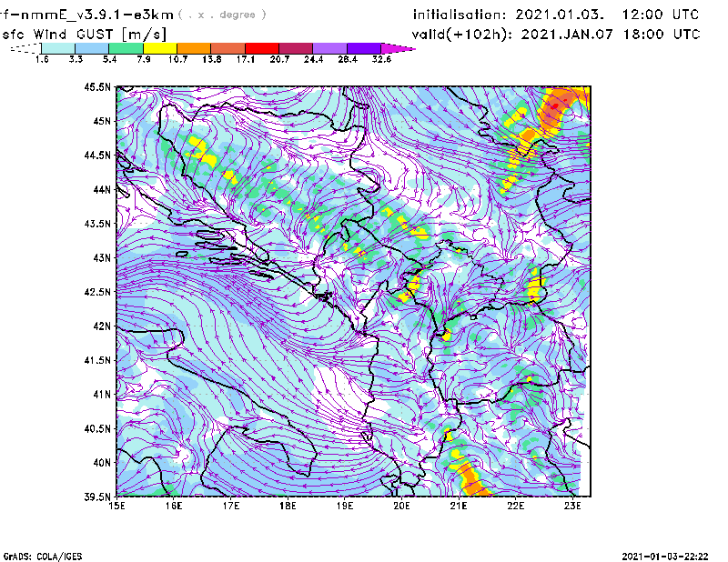Click the '19E' longitude label

[x=345, y=506]
